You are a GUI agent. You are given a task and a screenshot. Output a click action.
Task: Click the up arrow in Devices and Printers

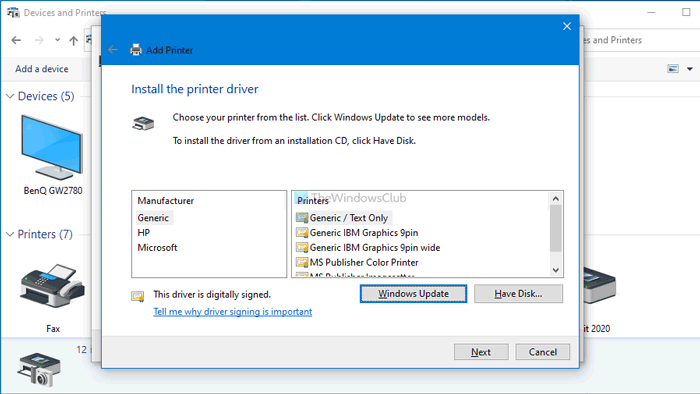tap(74, 41)
